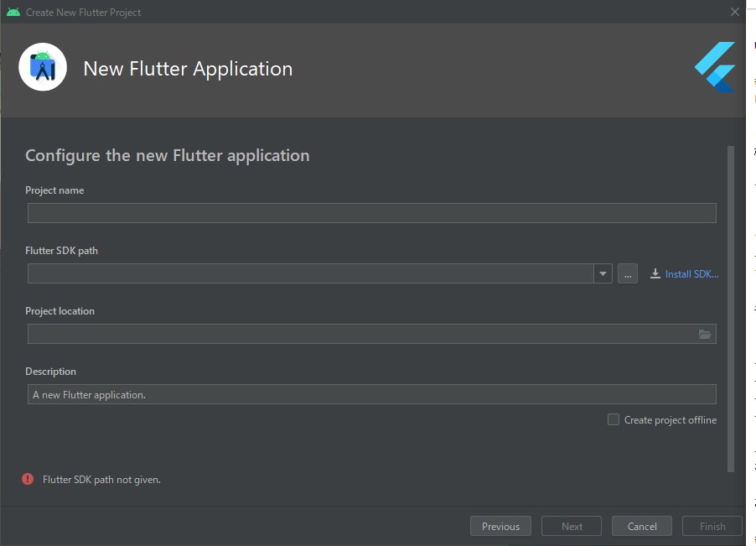Click the error exclamation icon at the bottom
Image resolution: width=756 pixels, height=546 pixels.
point(28,478)
